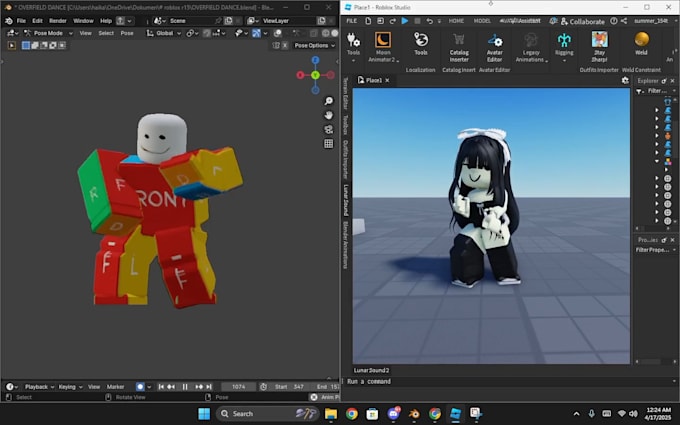The image size is (680, 425).
Task: Open timeline editor type dropdown
Action: coord(11,386)
